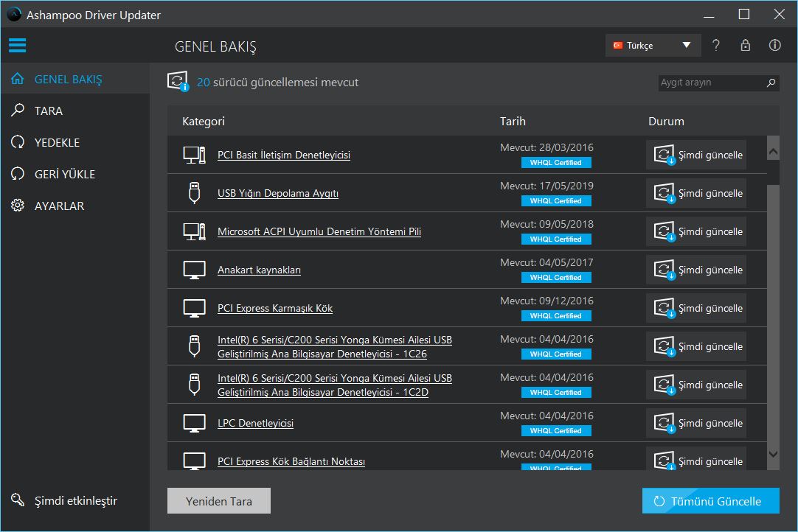Click Şimdi güncelle for Microsoft ACPI battery
Image resolution: width=798 pixels, height=532 pixels.
coord(696,231)
